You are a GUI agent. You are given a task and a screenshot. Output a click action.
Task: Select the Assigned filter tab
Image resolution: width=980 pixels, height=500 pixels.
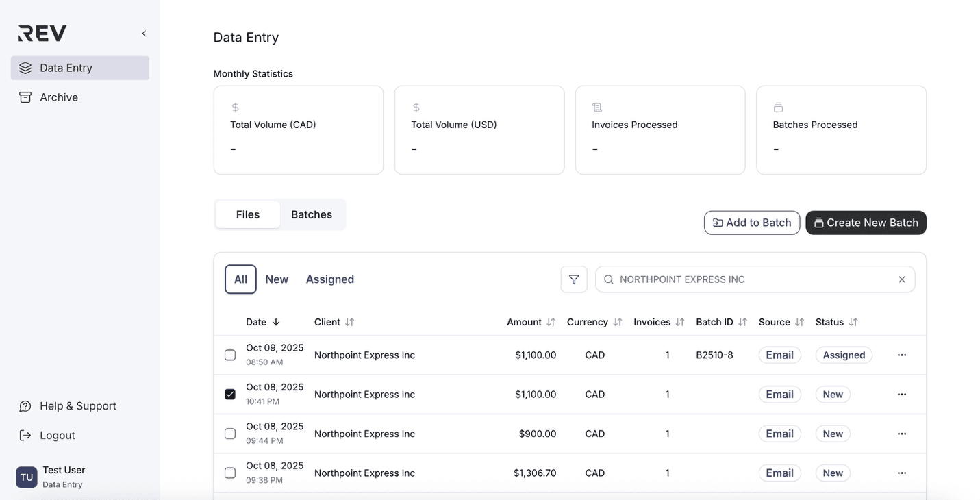tap(329, 279)
